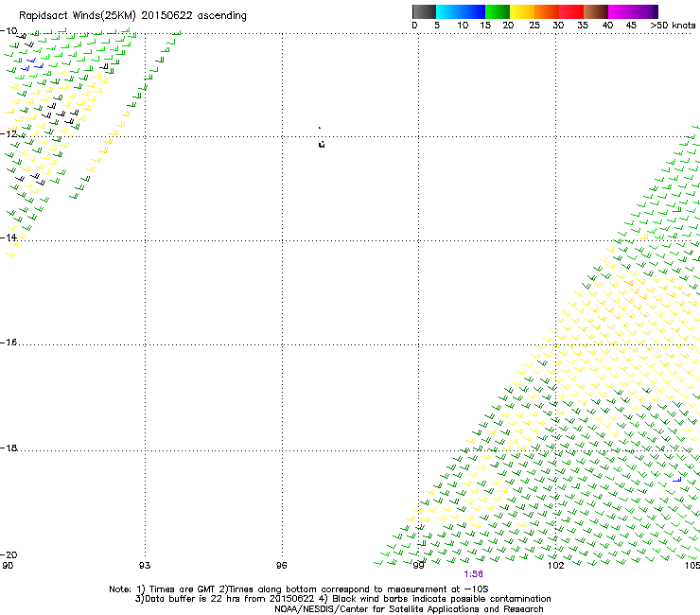The width and height of the screenshot is (700, 615).
Task: Click the green 15-20 knots color band
Action: (498, 11)
